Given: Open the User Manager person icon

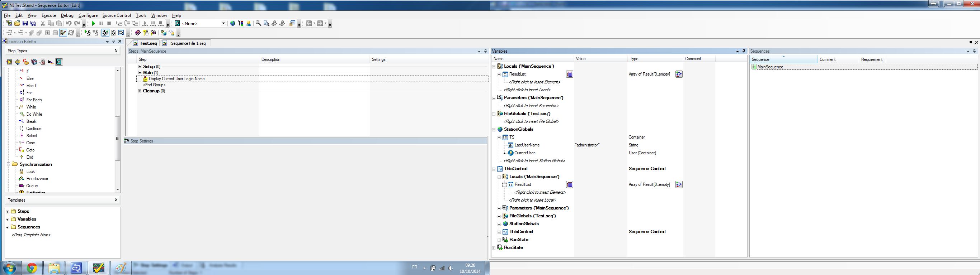Looking at the screenshot, I should coord(249,24).
